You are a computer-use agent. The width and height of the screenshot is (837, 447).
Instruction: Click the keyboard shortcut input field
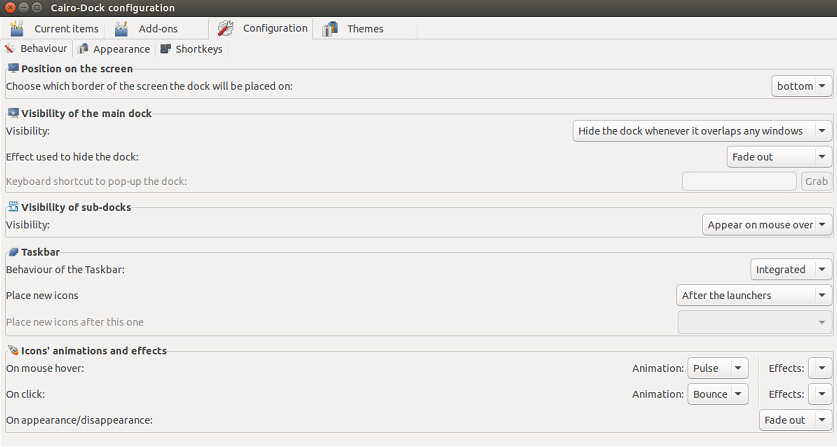tap(739, 182)
